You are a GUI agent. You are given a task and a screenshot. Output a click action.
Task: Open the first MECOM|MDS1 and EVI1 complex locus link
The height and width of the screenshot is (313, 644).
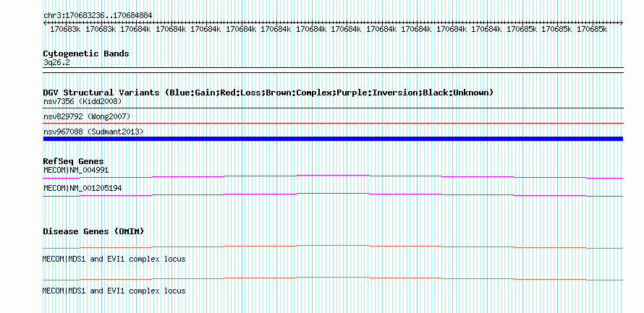(x=114, y=260)
